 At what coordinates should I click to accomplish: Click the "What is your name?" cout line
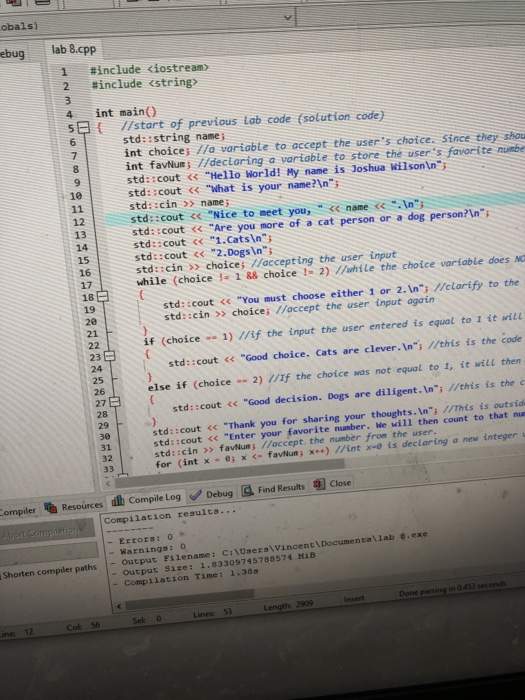pos(233,188)
